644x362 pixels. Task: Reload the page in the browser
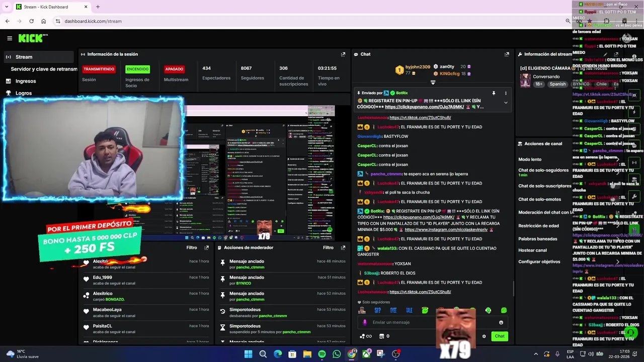click(31, 21)
